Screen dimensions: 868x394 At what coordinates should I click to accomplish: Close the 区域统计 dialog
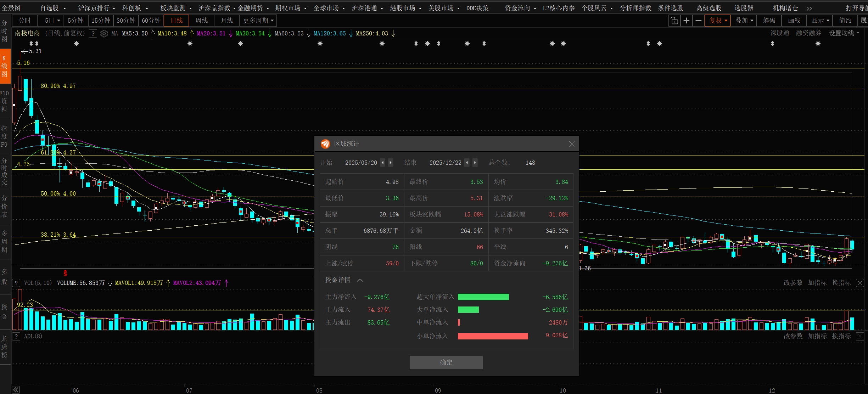pos(571,144)
